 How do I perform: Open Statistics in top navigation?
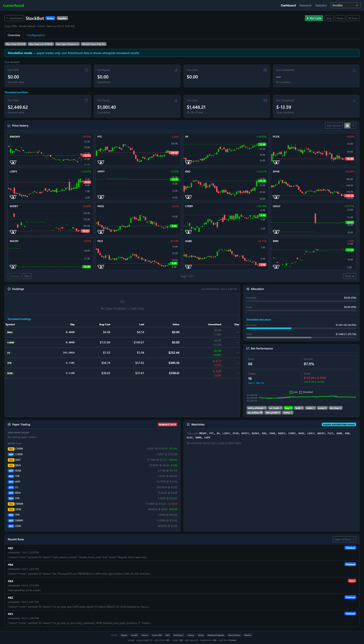[321, 5]
